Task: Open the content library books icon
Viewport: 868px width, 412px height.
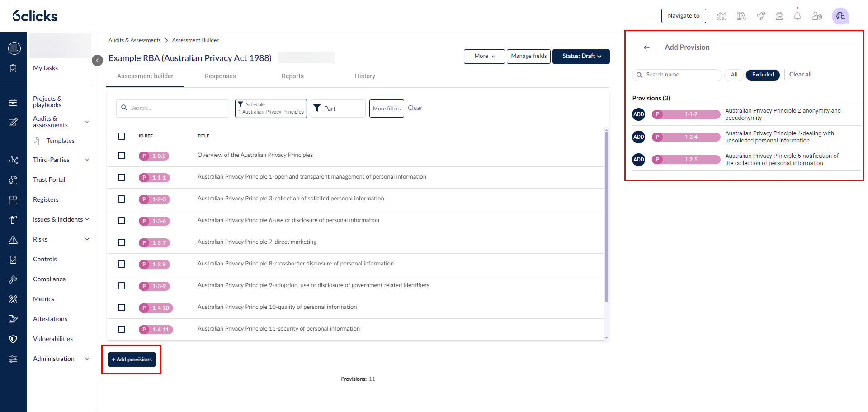Action: coord(741,16)
